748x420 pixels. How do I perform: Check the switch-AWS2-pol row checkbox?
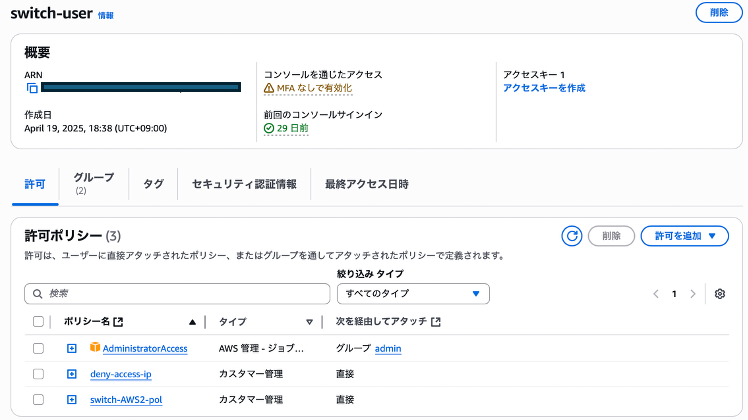coord(38,399)
